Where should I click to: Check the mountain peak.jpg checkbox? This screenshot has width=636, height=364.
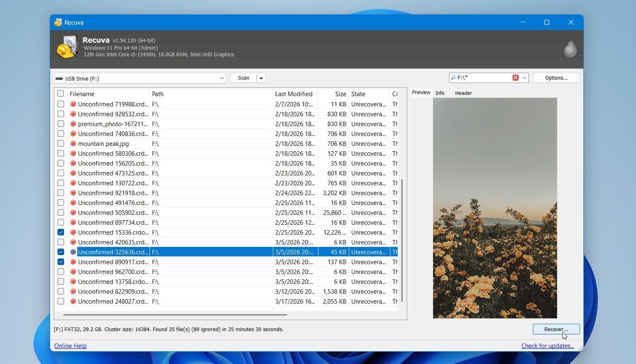coord(61,144)
